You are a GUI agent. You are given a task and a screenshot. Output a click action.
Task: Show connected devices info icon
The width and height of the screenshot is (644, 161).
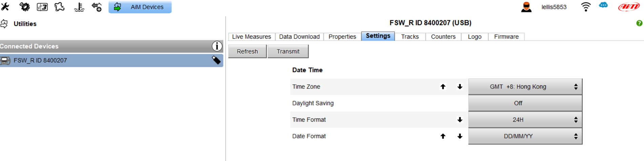pos(217,46)
